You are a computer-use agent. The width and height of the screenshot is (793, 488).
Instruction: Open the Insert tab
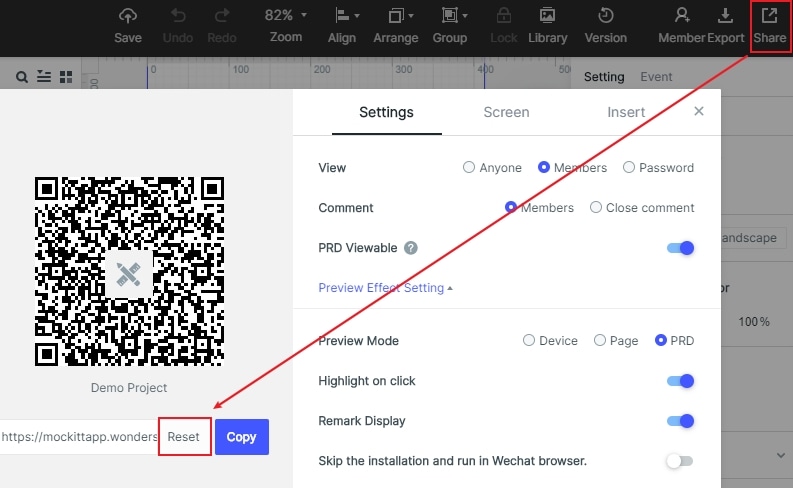click(626, 112)
